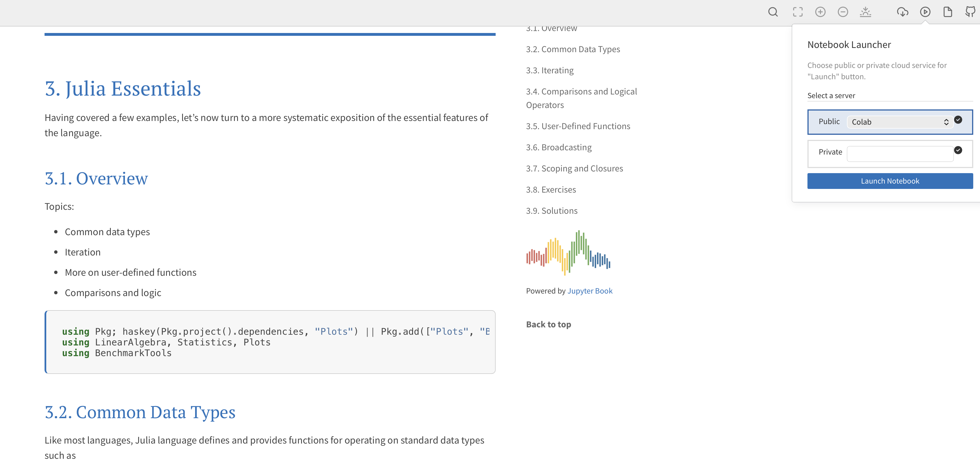Viewport: 980px width, 463px height.
Task: Click the cloud download icon
Action: (x=902, y=12)
